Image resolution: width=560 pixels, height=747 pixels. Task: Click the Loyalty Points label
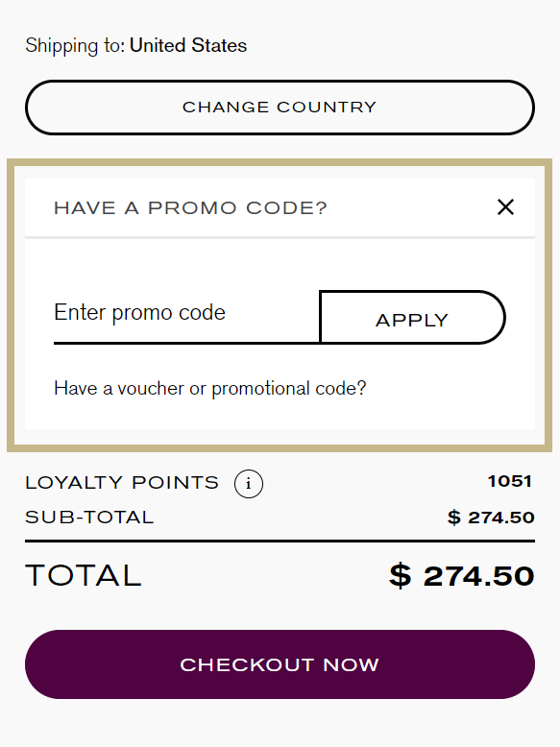click(x=122, y=483)
